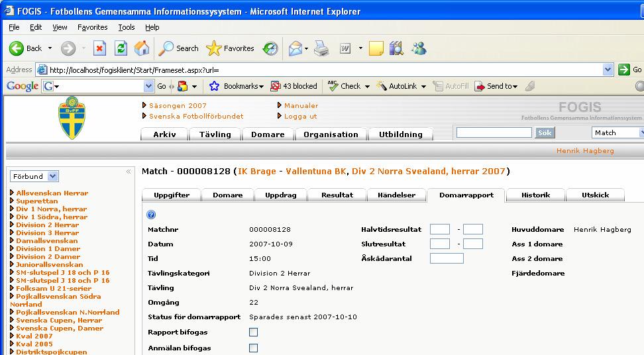Click the AutoLink icon
Image resolution: width=644 pixels, height=355 pixels.
coord(382,86)
